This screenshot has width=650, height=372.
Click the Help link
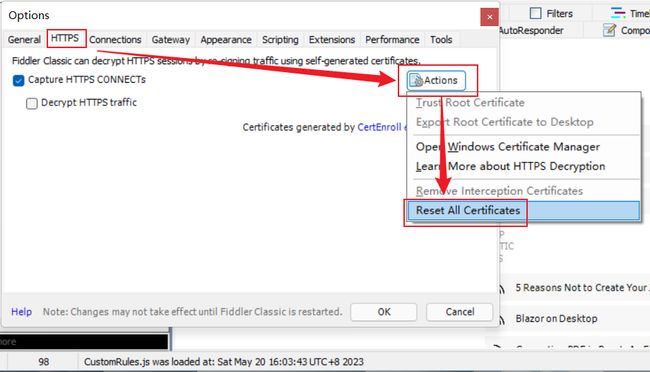click(22, 312)
